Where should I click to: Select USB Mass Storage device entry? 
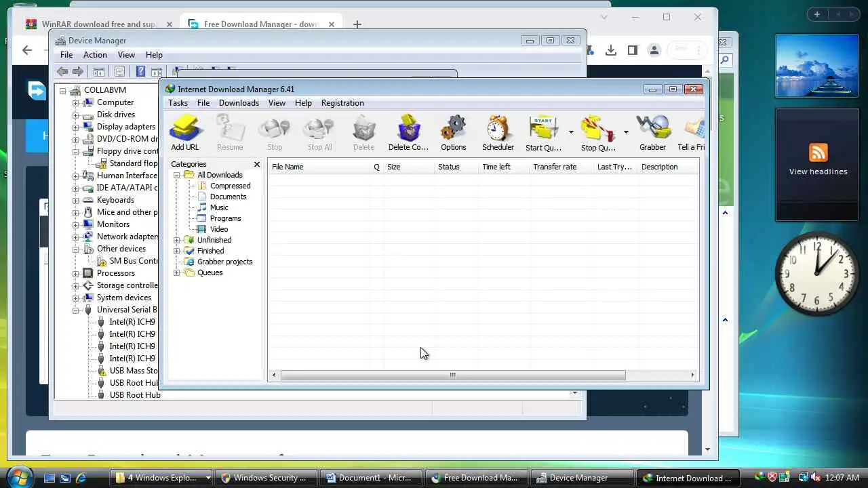point(134,371)
